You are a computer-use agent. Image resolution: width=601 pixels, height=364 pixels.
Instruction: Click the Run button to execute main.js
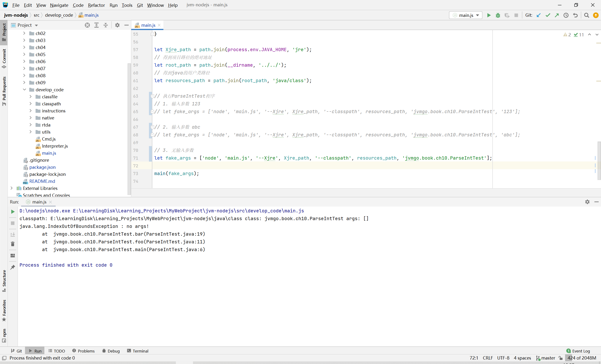click(x=489, y=15)
